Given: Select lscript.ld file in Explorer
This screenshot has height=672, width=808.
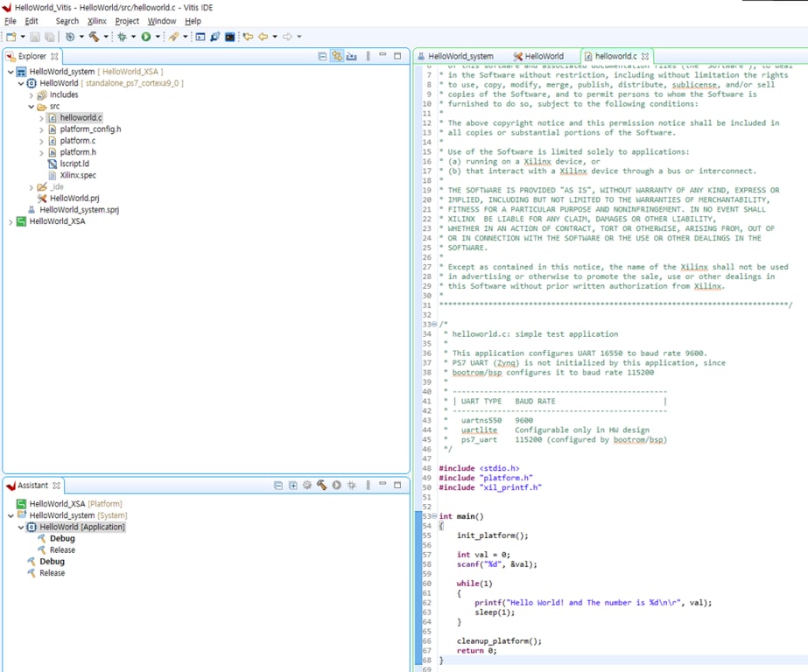Looking at the screenshot, I should point(74,164).
